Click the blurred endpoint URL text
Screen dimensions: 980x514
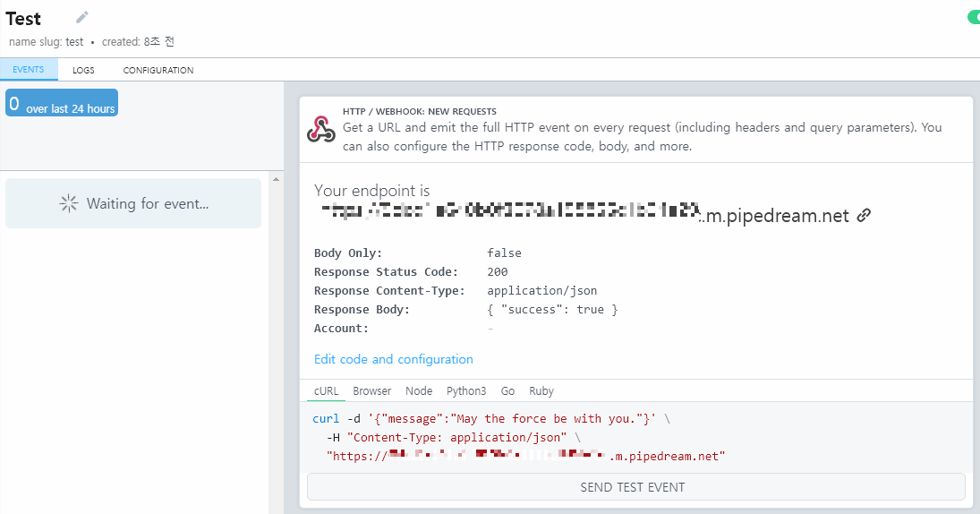click(x=510, y=211)
